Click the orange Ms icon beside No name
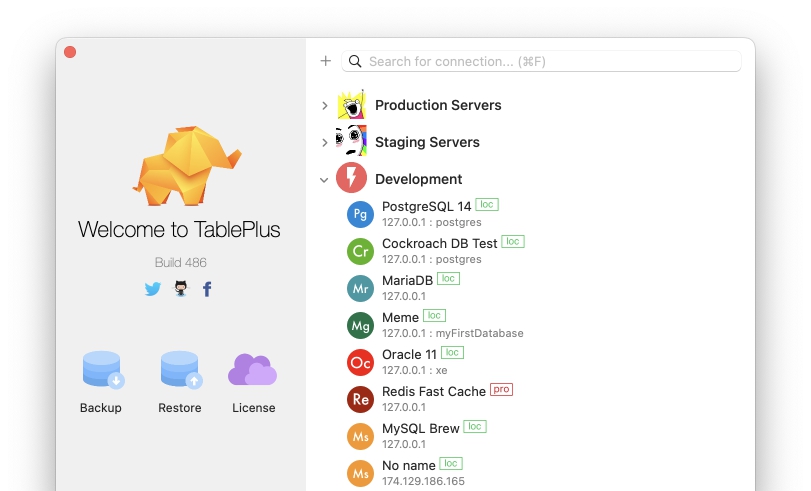The height and width of the screenshot is (491, 811). click(x=361, y=473)
